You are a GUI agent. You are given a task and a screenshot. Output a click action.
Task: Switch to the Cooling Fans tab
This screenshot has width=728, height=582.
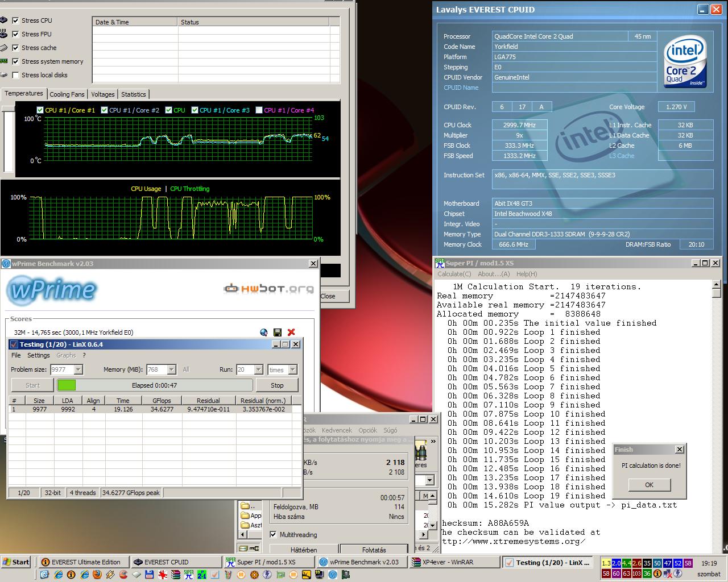coord(67,94)
